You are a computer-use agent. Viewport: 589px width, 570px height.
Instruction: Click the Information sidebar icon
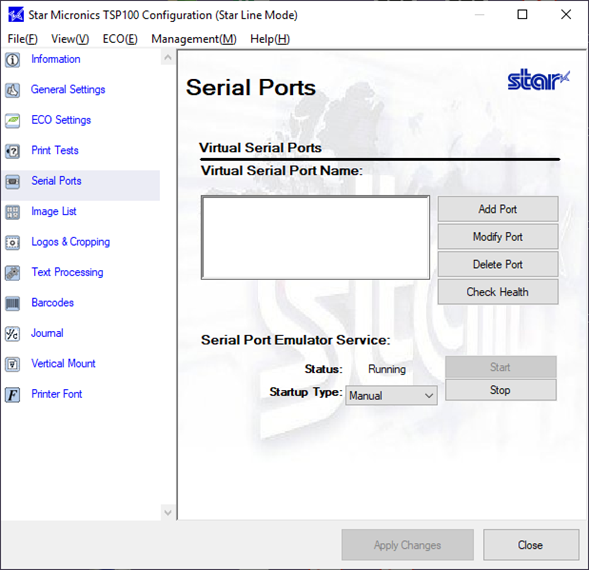point(12,60)
